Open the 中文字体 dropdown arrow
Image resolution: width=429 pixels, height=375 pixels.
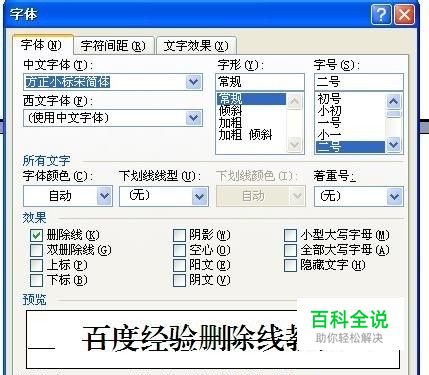pos(194,82)
